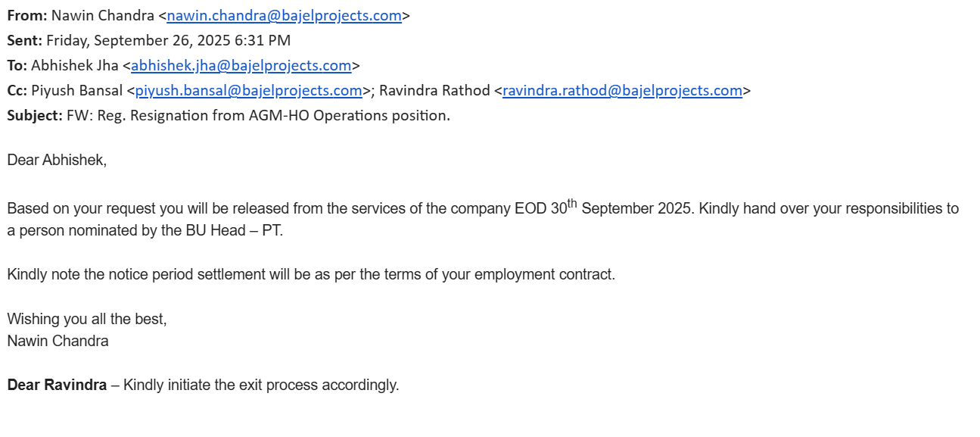The height and width of the screenshot is (437, 980).
Task: Click the name Ravindra Rathod in Cc line
Action: click(434, 91)
